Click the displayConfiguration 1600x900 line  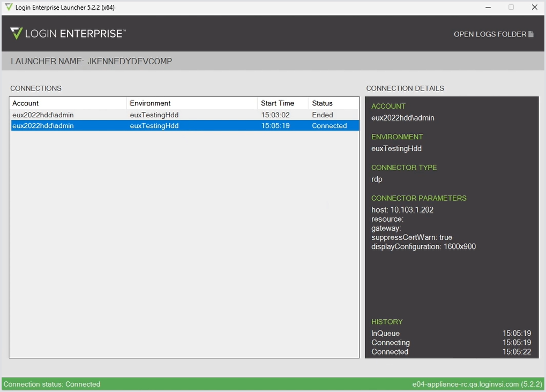[423, 247]
